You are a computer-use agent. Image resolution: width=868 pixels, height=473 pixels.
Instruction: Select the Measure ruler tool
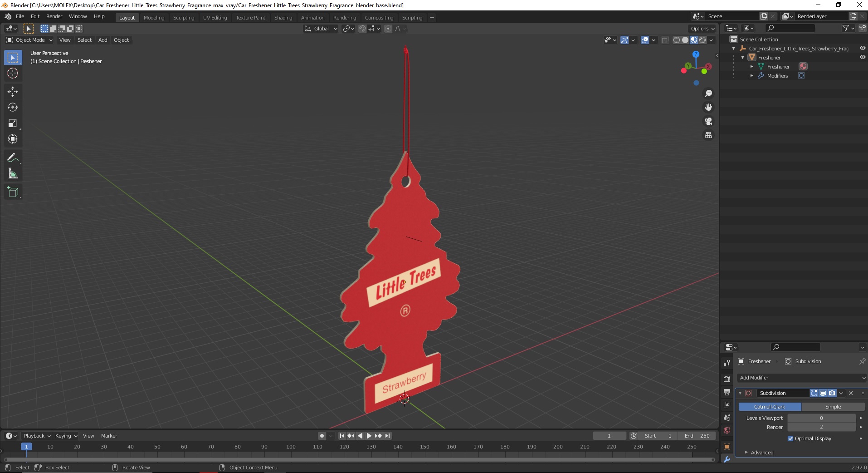click(13, 174)
